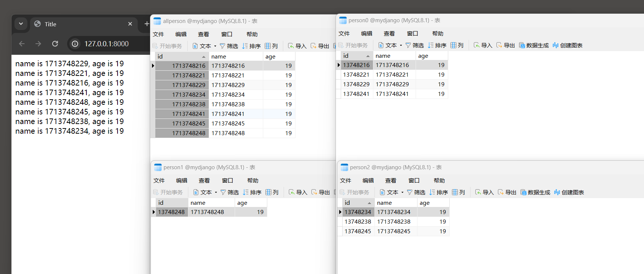The height and width of the screenshot is (274, 644).
Task: Sort by id column header in allperson
Action: pos(182,56)
